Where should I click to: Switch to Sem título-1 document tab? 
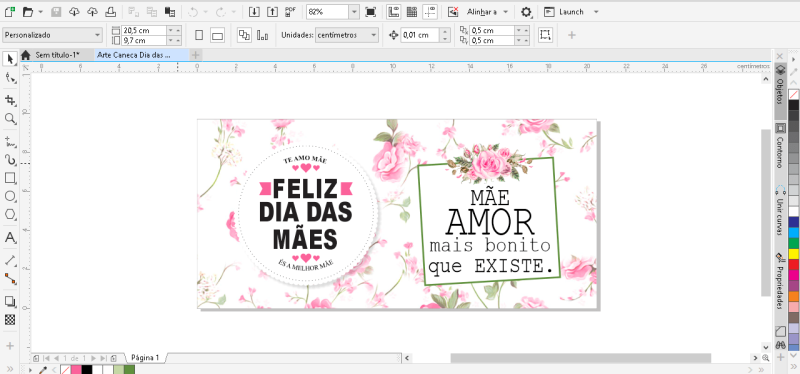pyautogui.click(x=57, y=55)
